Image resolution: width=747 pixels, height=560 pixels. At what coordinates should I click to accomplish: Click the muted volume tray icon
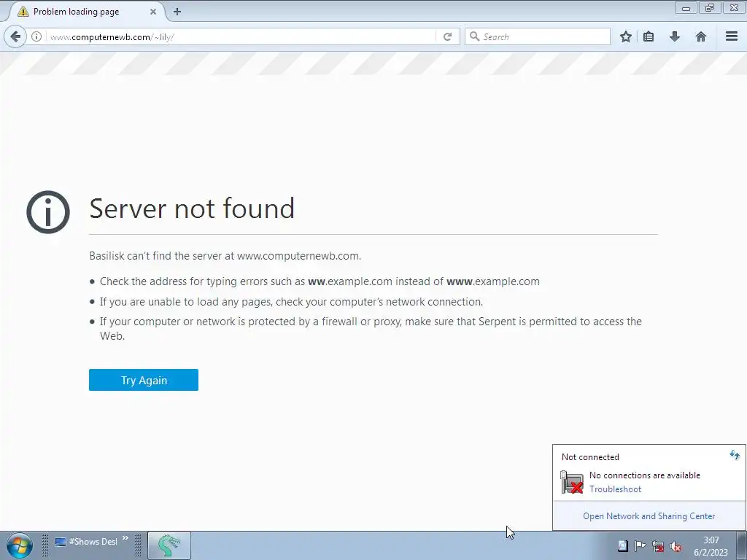point(675,547)
